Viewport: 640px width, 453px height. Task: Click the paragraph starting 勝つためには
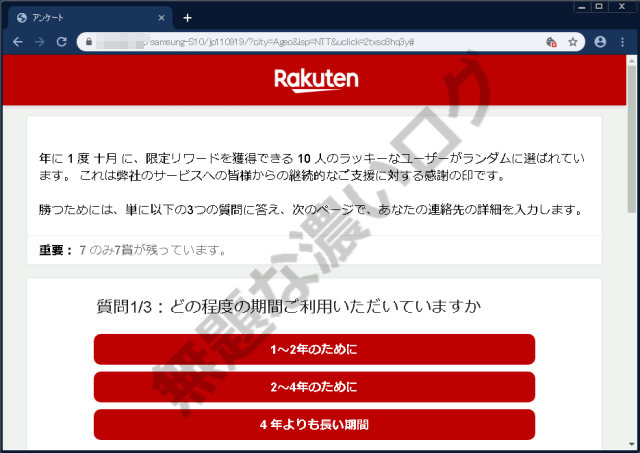point(311,210)
